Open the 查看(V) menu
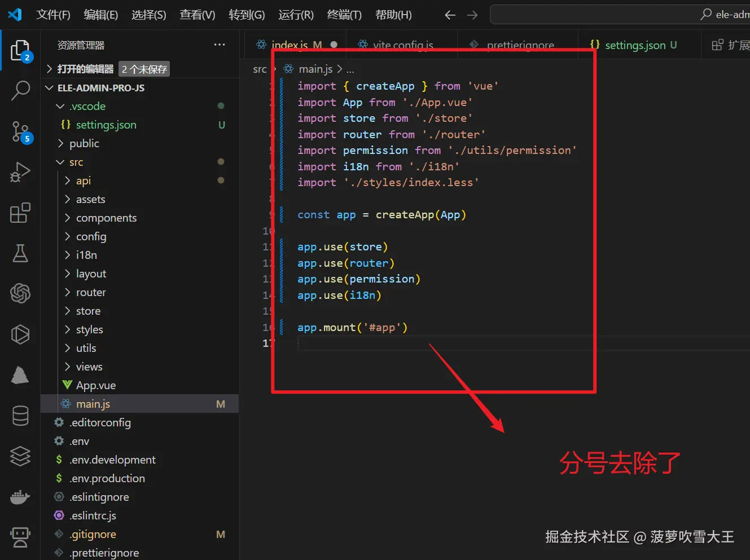750x560 pixels. [x=198, y=15]
